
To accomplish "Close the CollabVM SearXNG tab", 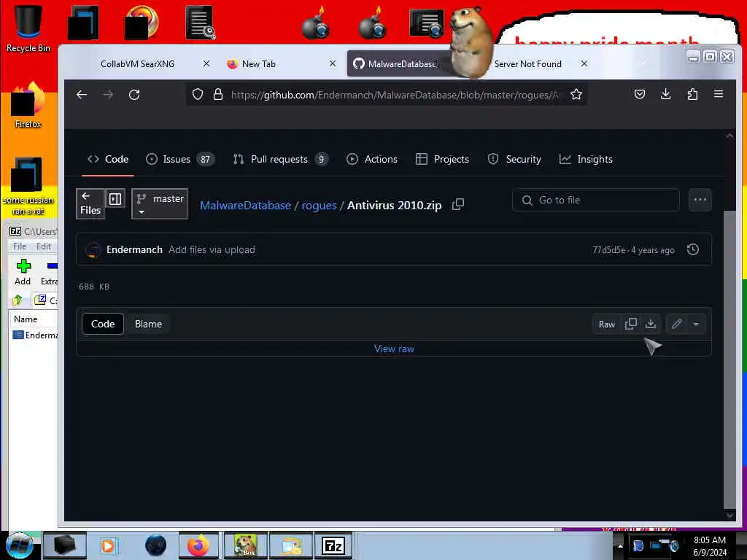I will [206, 63].
